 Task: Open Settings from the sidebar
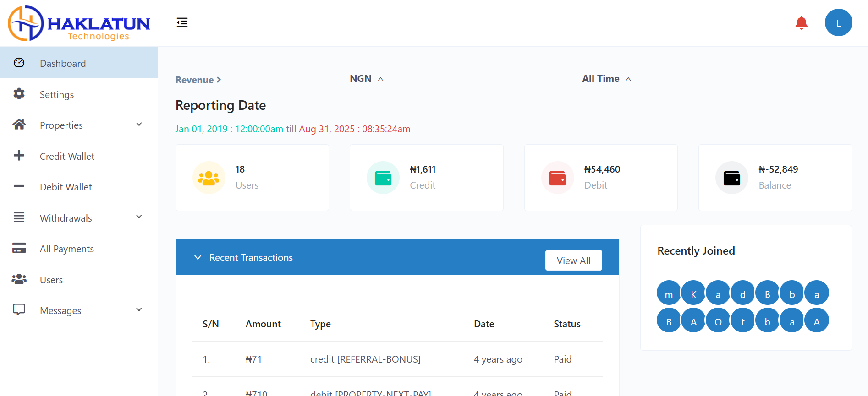(x=57, y=94)
